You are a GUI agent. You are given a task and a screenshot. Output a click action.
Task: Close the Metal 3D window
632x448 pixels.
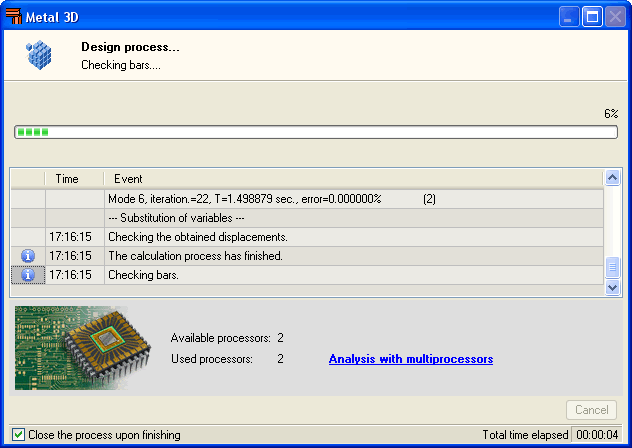click(615, 17)
